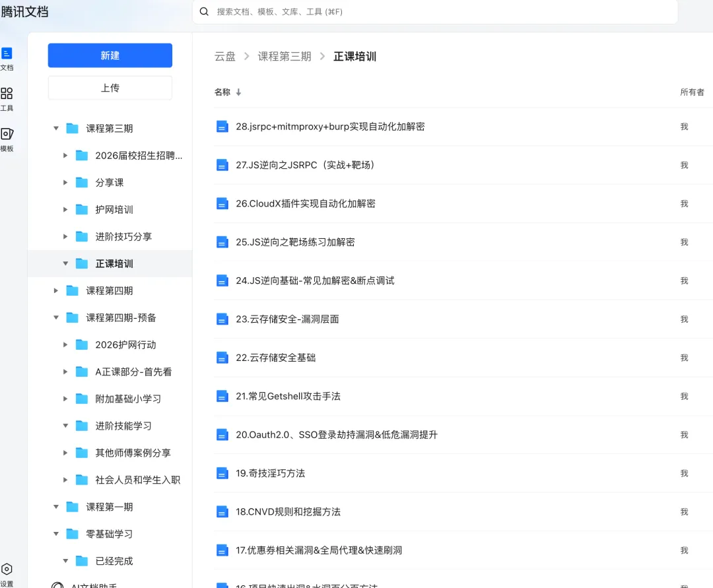Screen dimensions: 713x588
Task: Open 24.JS逆向基础-常见加解密&断点调试 document
Action: pos(315,281)
